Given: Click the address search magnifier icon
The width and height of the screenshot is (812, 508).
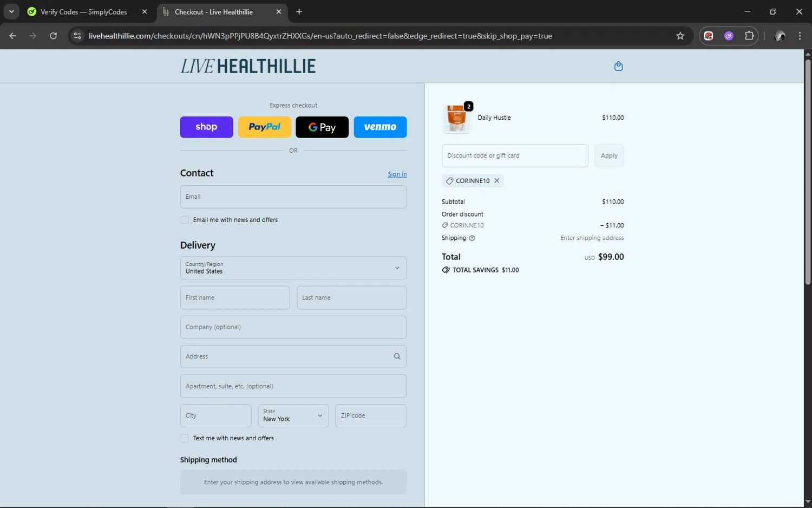Looking at the screenshot, I should click(397, 356).
